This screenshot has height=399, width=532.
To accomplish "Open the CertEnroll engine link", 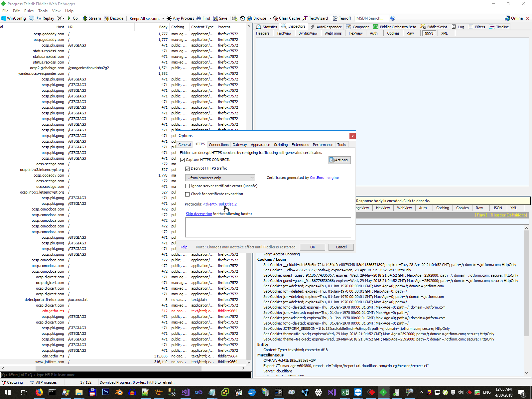I will pos(324,178).
